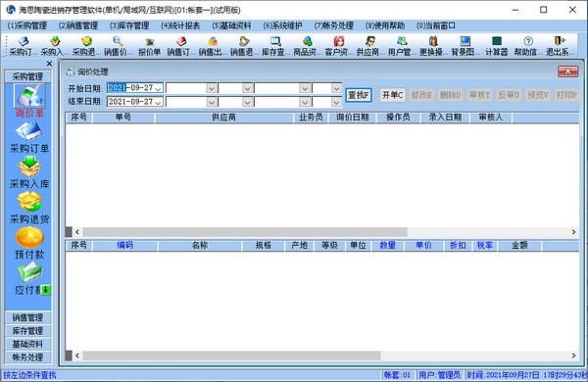588x382 pixels.
Task: Select the 采购退货 sidebar icon
Action: point(29,202)
